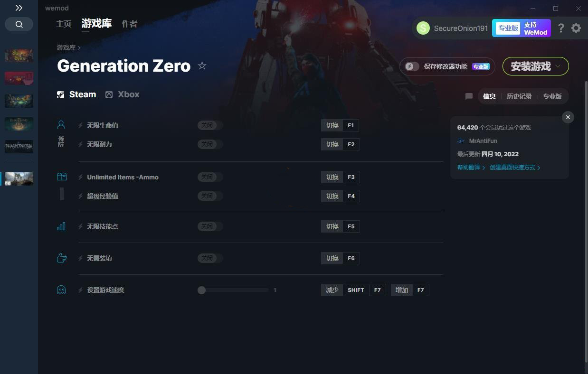
Task: Expand 安装游戏 dropdown arrow
Action: tap(558, 66)
